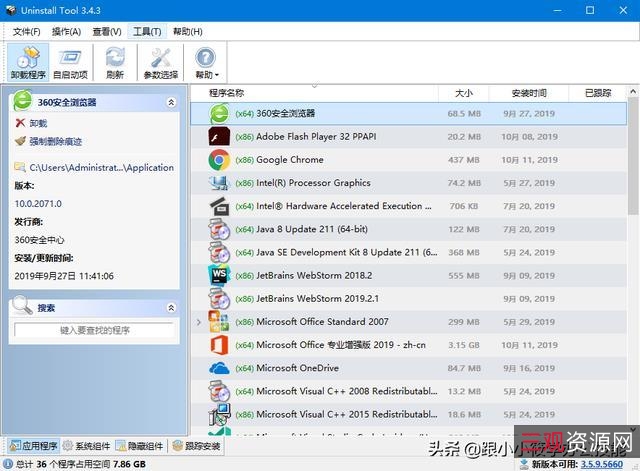
Task: Focus the 键入要查找的程序 search field
Action: 95,330
